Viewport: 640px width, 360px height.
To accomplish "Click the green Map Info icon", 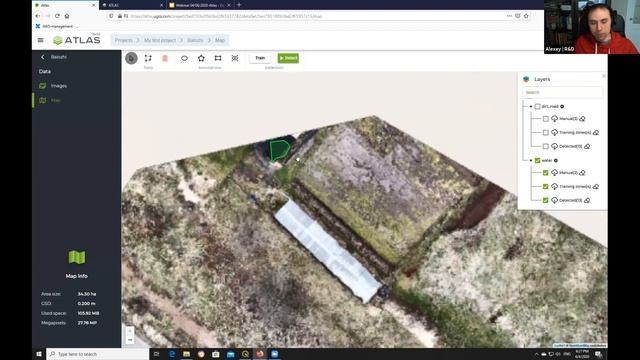I will click(77, 257).
